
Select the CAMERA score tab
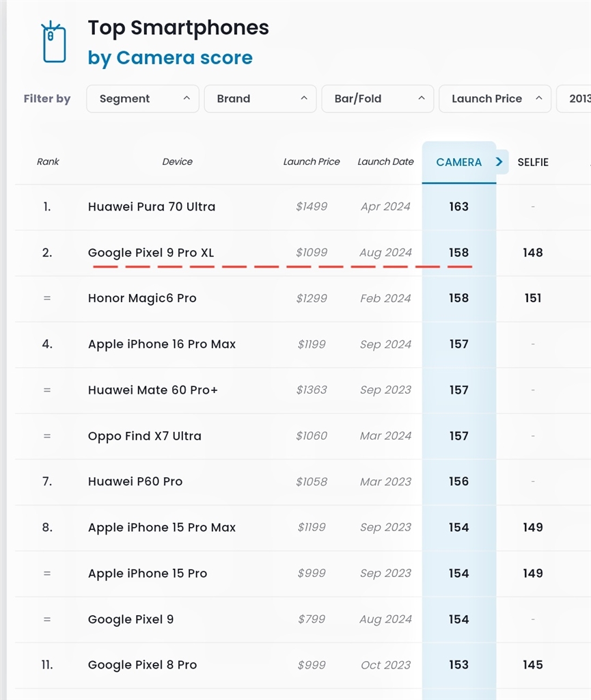click(x=458, y=162)
